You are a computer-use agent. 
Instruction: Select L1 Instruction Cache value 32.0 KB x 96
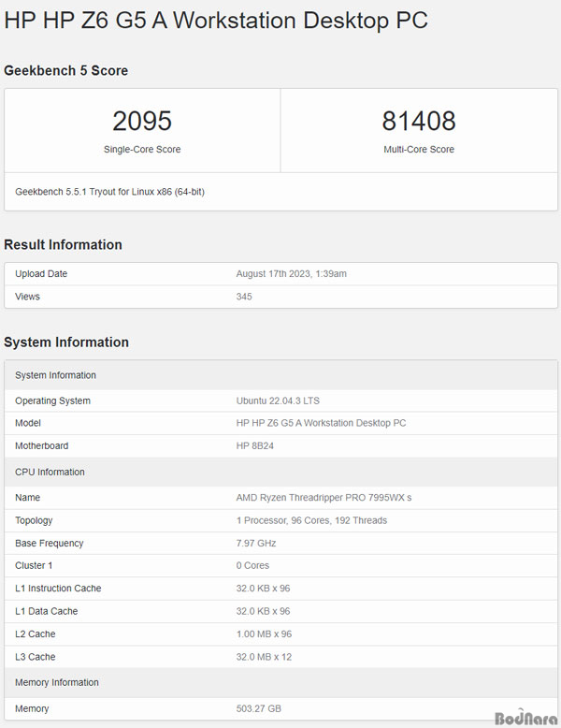tap(263, 589)
